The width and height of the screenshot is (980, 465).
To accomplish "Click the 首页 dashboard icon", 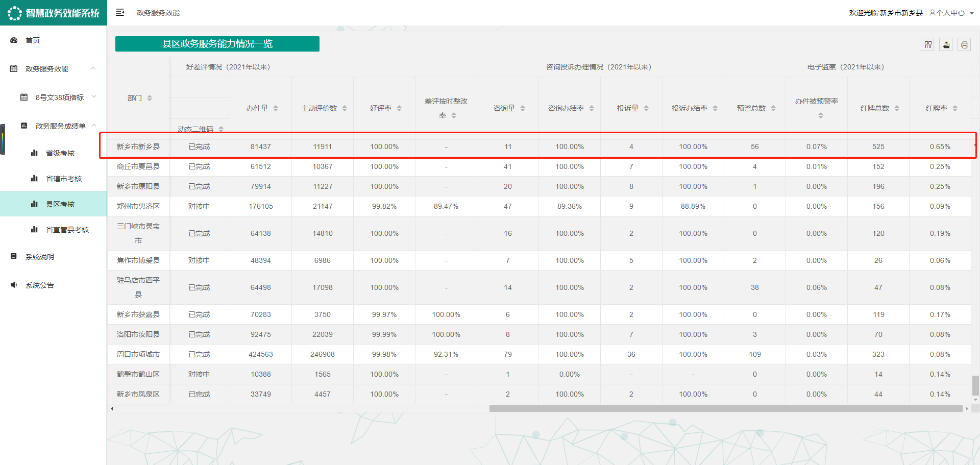I will (x=14, y=40).
